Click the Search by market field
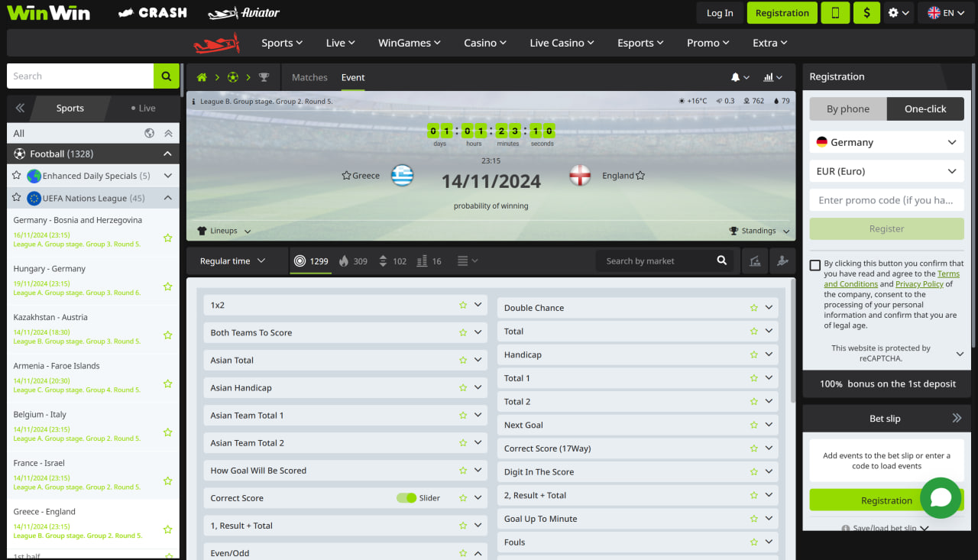978x560 pixels. 657,261
